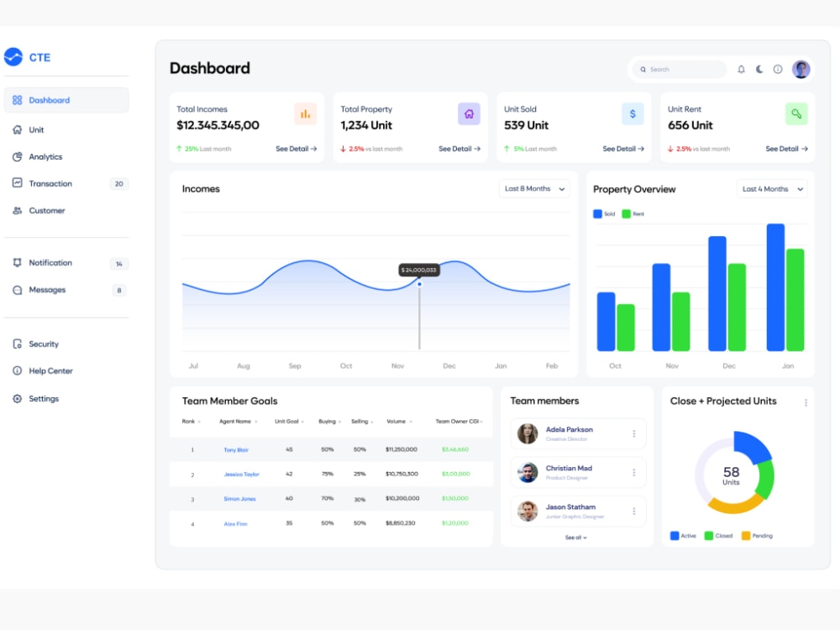Open the Analytics section
The height and width of the screenshot is (630, 840).
[47, 156]
